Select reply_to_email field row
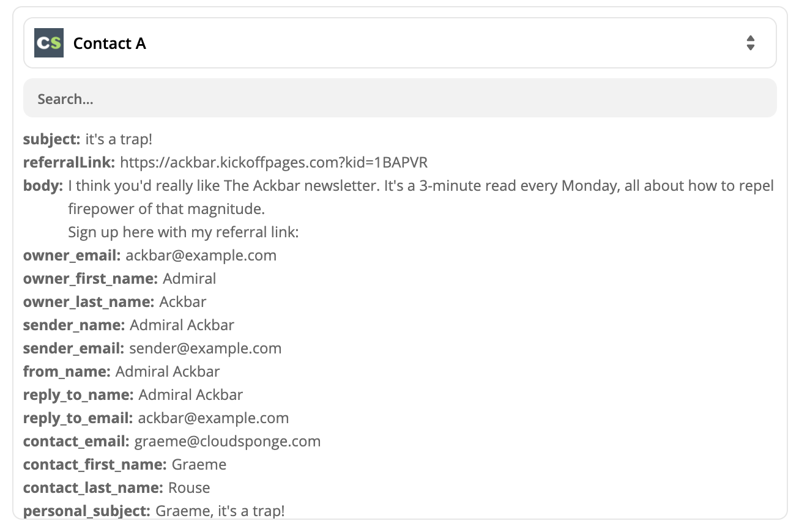Image resolution: width=799 pixels, height=532 pixels. [x=156, y=418]
